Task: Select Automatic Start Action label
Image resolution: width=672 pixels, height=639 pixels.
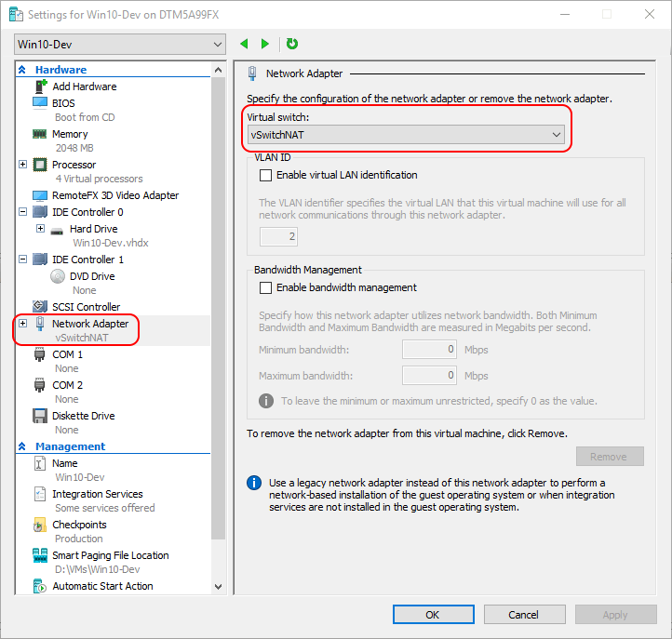Action: coord(102,586)
